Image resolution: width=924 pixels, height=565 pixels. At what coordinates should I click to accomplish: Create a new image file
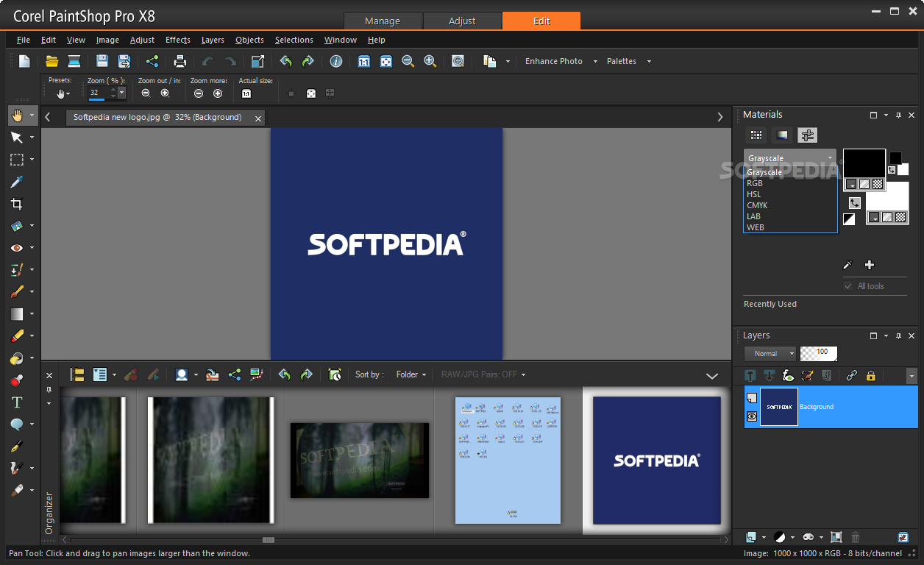24,61
